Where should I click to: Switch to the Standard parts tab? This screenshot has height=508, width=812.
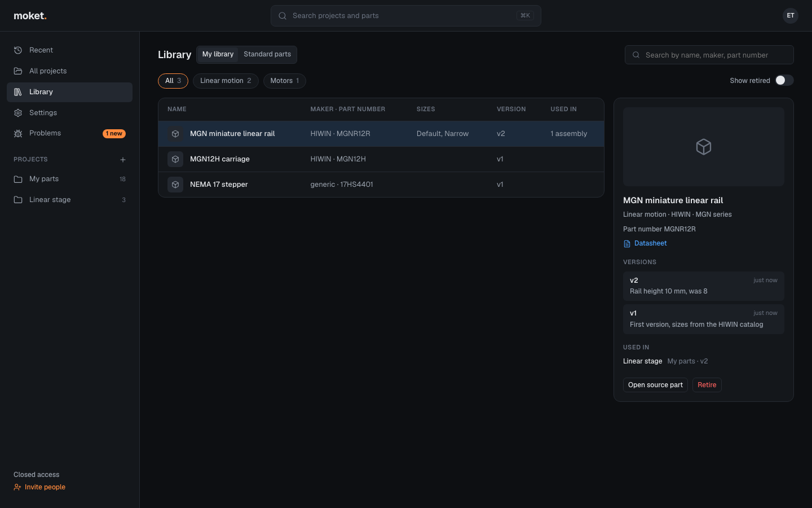coord(267,54)
